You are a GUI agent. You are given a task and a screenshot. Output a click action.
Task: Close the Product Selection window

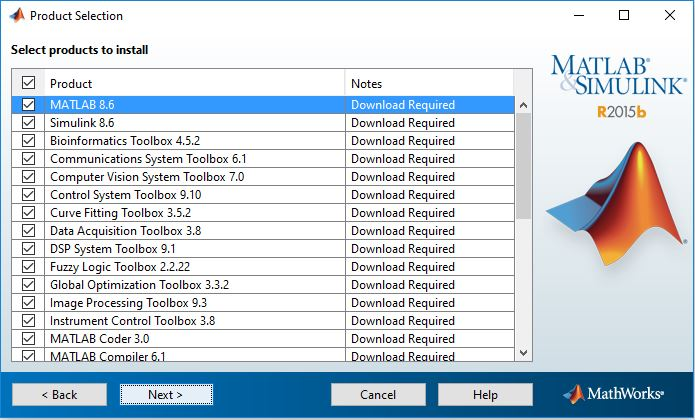tap(670, 16)
